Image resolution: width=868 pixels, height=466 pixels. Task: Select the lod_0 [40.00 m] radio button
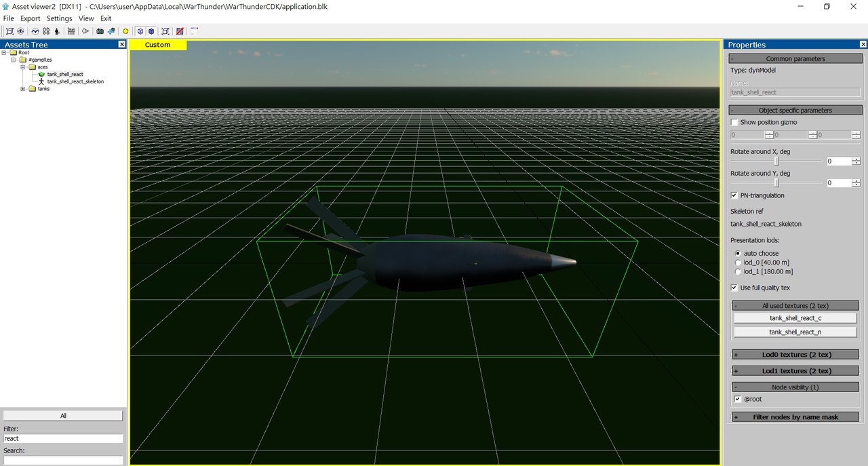[x=738, y=263]
